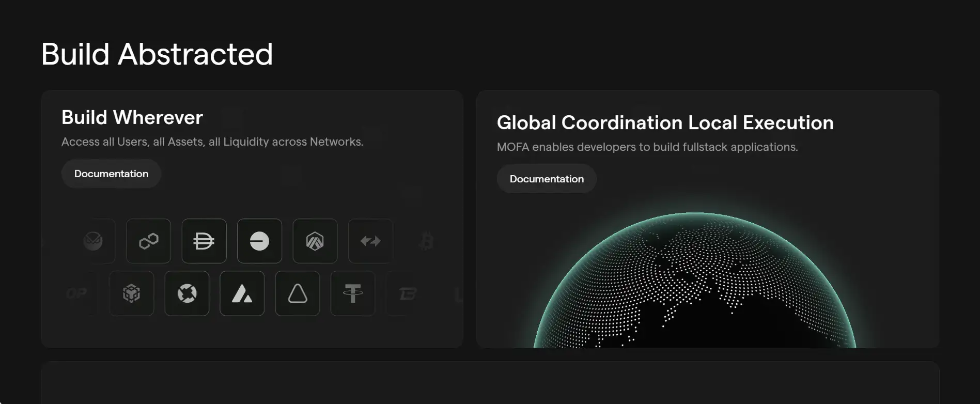
Task: Click the double-arrow swap icon tile
Action: 370,241
